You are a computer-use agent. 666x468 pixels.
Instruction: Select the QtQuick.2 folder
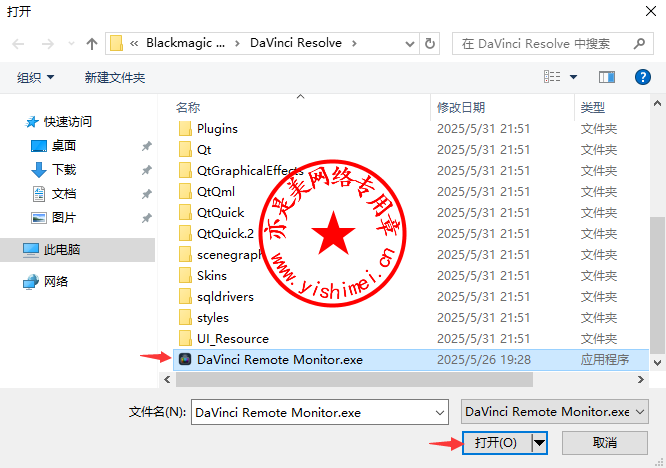click(x=225, y=234)
